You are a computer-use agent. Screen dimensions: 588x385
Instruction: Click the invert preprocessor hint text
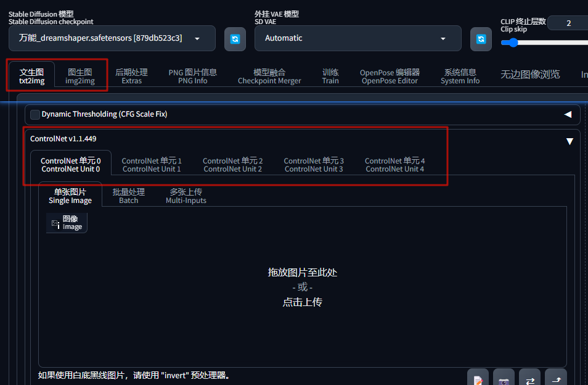[x=134, y=375]
